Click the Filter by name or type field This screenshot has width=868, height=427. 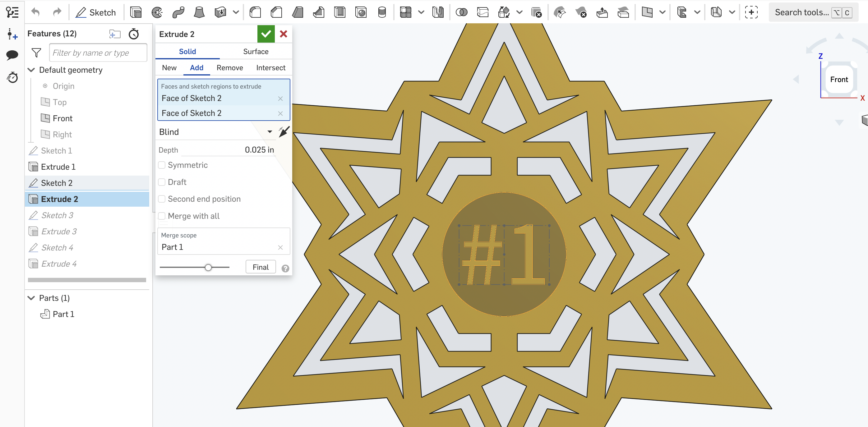(x=98, y=53)
